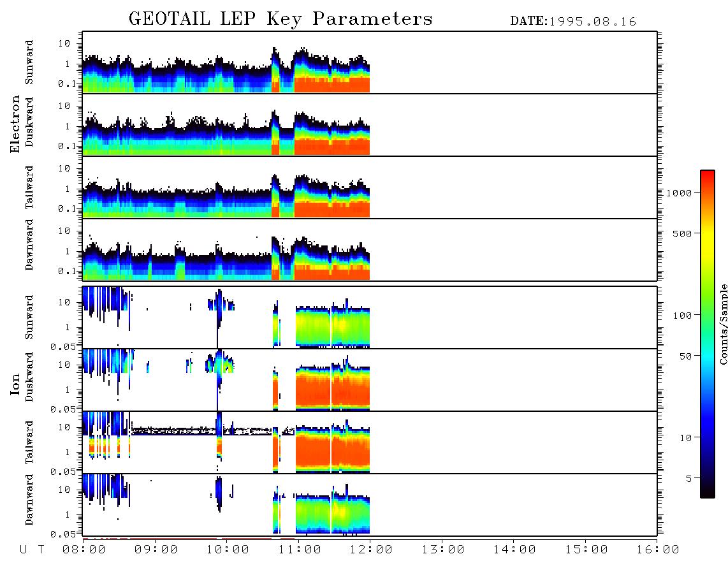728x561 pixels.
Task: Click the "12:00" time tick label
Action: (x=371, y=550)
